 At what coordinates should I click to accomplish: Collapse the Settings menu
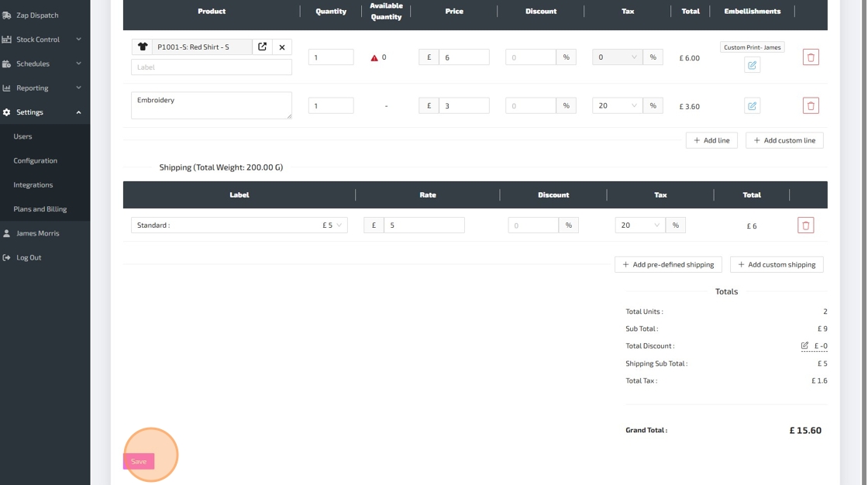click(78, 112)
